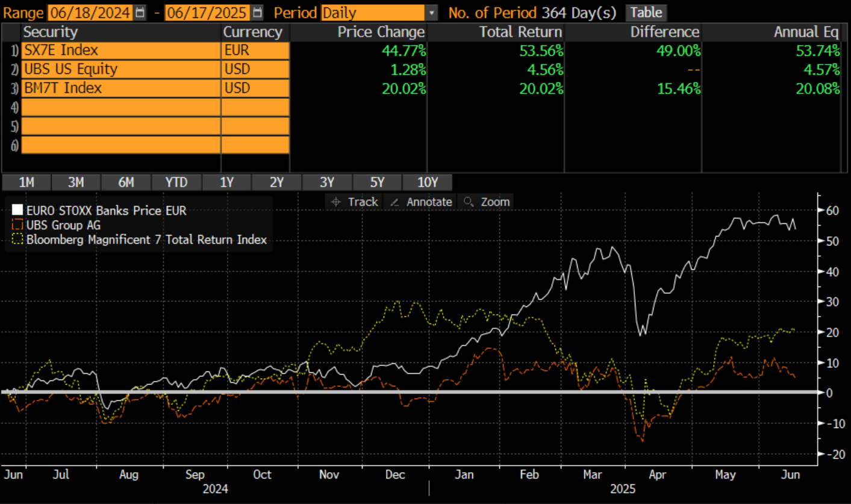Open the Daily period combo box
Image resolution: width=851 pixels, height=504 pixels.
coord(373,13)
